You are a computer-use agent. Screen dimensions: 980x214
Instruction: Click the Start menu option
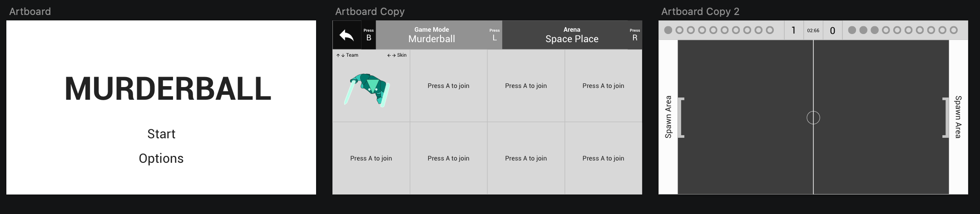161,134
